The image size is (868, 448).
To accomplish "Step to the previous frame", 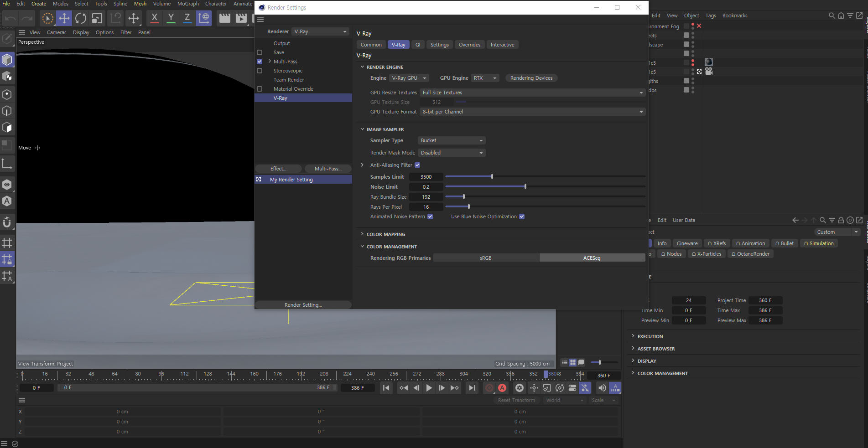I will [416, 388].
